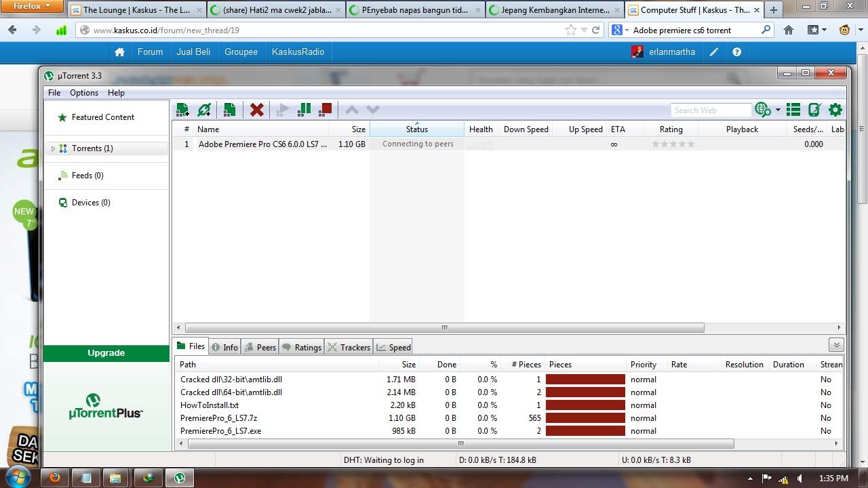Select Featured Content in the sidebar
Image resolution: width=868 pixels, height=488 pixels.
click(103, 117)
